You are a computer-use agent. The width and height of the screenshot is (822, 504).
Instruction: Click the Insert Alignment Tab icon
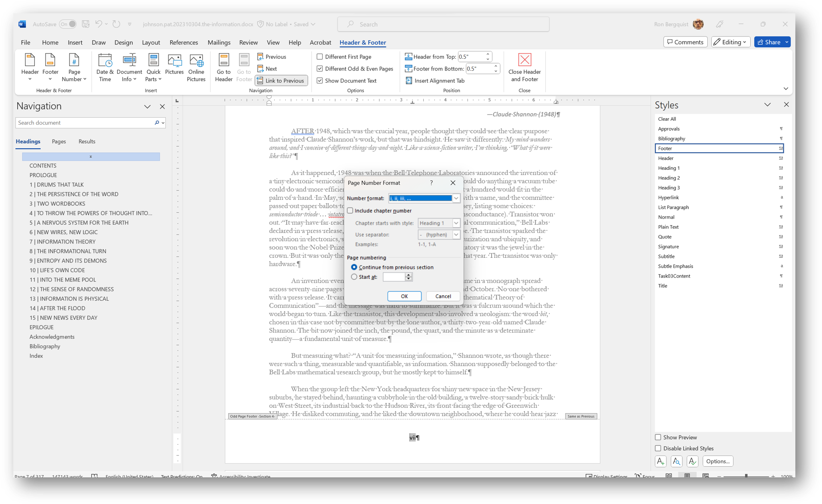(409, 80)
